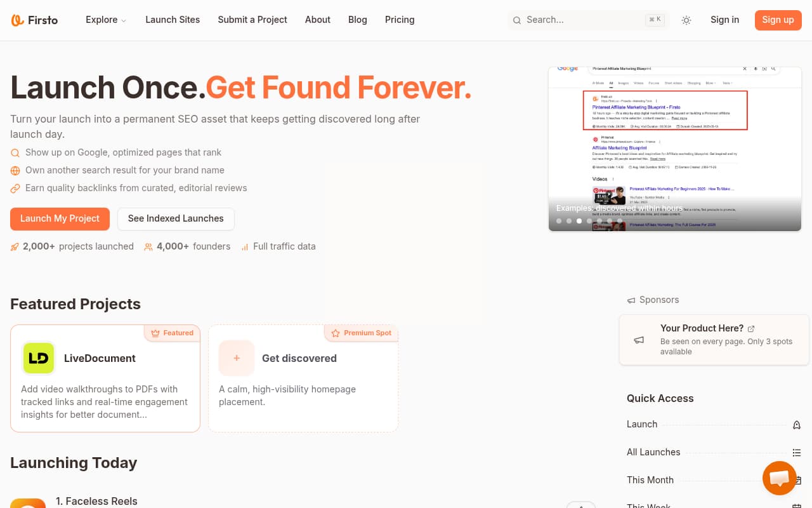Click the rocket icon by projects launched

click(x=15, y=246)
